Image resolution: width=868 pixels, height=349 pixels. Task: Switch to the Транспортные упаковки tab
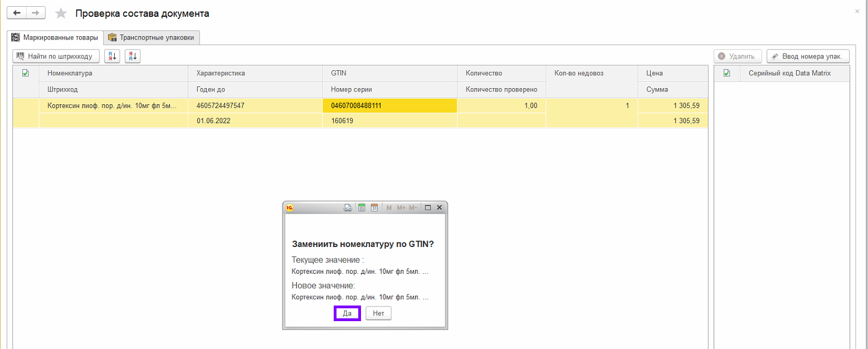point(152,37)
